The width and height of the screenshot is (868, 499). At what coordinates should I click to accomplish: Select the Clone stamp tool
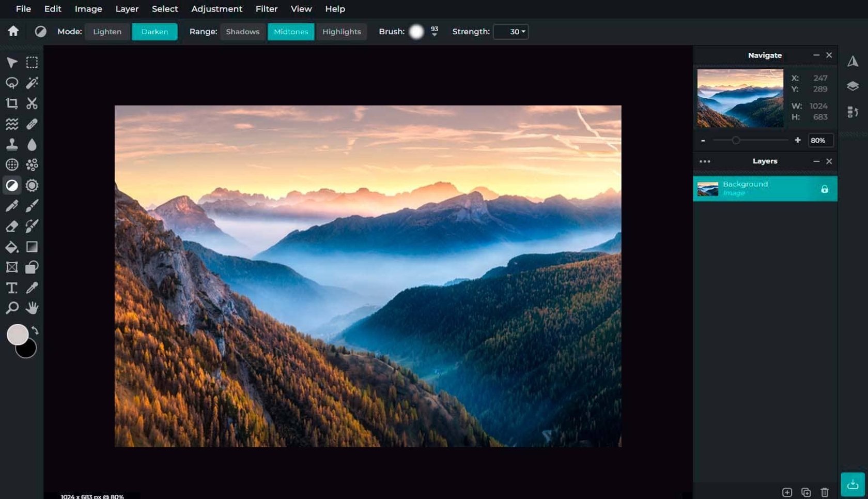[x=12, y=145]
